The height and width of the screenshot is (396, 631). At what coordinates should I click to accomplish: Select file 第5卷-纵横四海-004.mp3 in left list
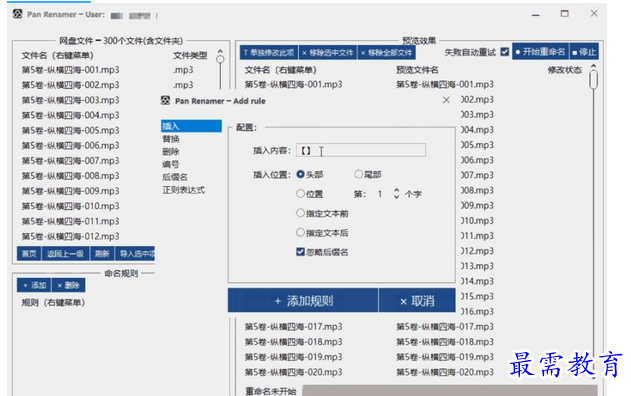point(70,115)
